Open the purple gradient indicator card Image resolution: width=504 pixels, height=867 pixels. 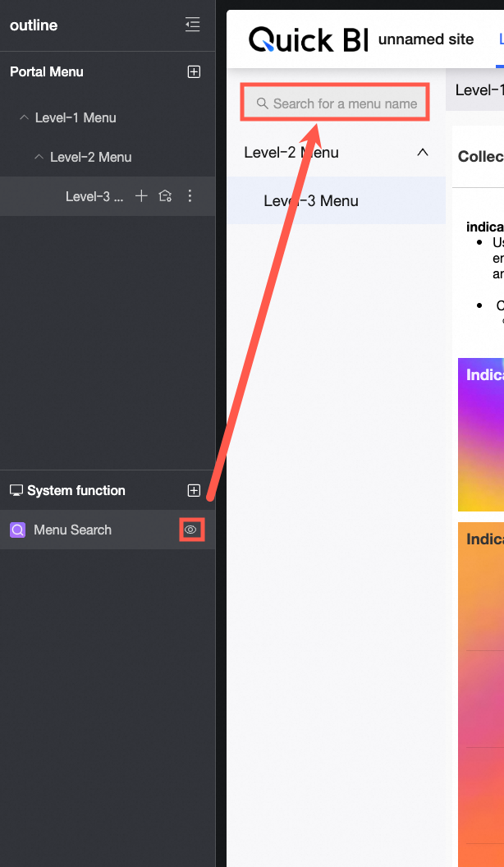(x=481, y=435)
